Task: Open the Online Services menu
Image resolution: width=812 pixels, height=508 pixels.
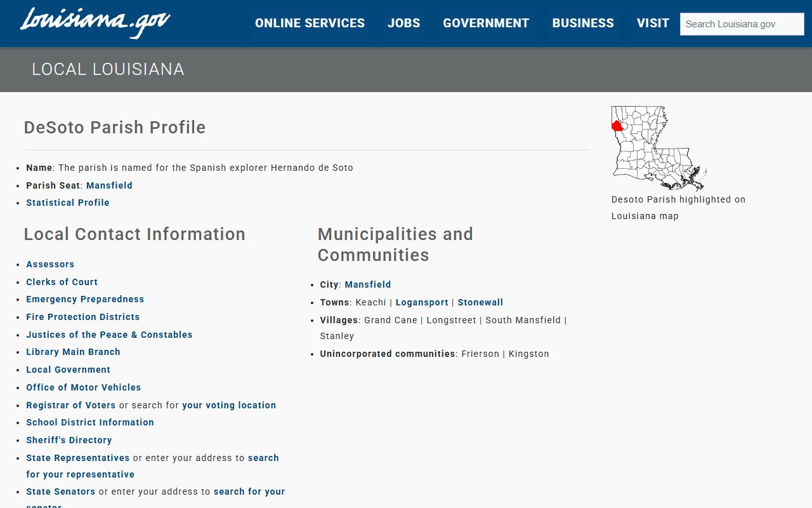Action: point(310,23)
